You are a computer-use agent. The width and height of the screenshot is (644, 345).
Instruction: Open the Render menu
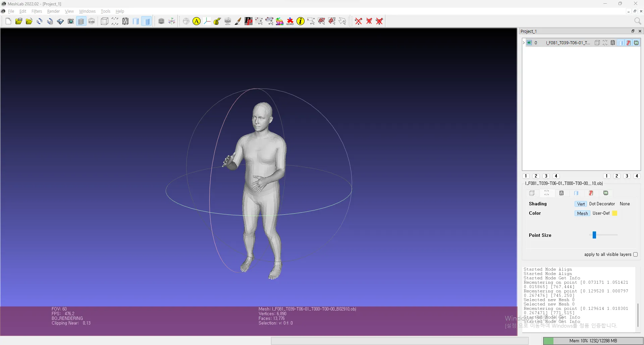(53, 11)
